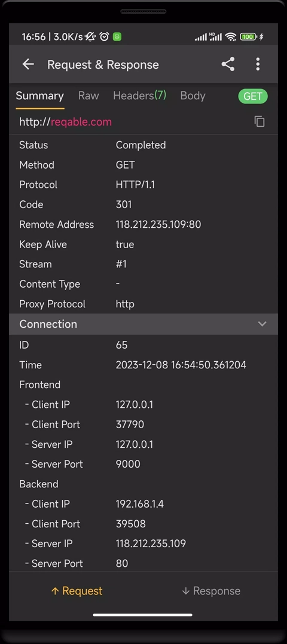Image resolution: width=287 pixels, height=644 pixels.
Task: Tap the bottom home gesture bar
Action: pos(143,615)
